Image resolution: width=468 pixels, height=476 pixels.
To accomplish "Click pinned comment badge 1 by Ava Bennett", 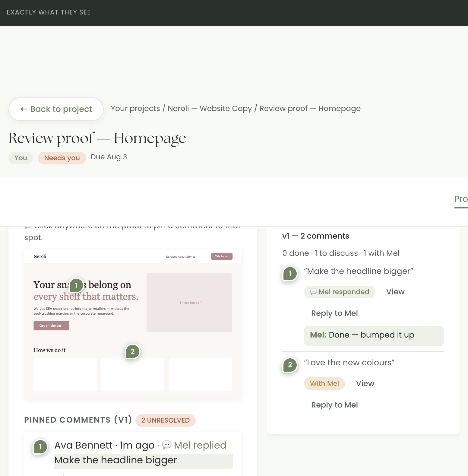I will (x=40, y=447).
